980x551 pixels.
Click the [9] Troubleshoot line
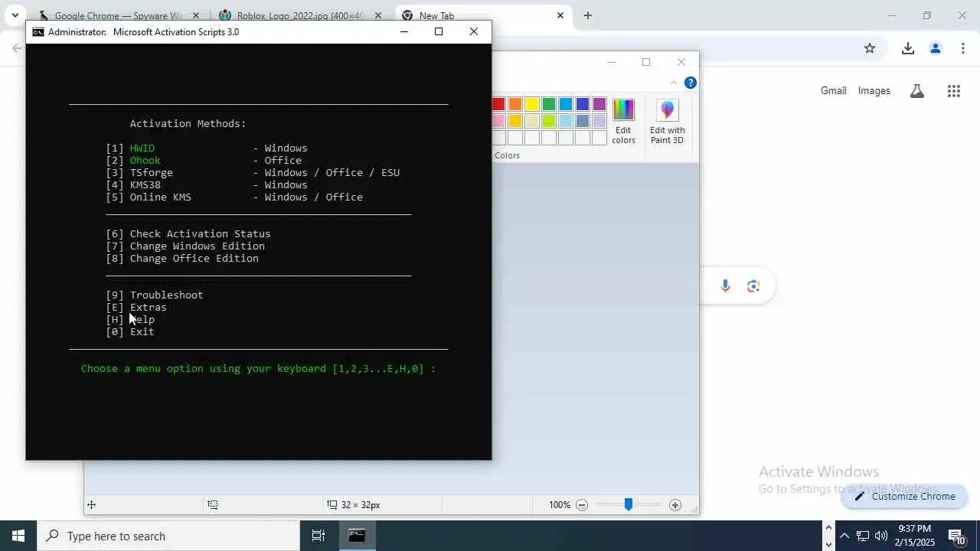coord(155,295)
